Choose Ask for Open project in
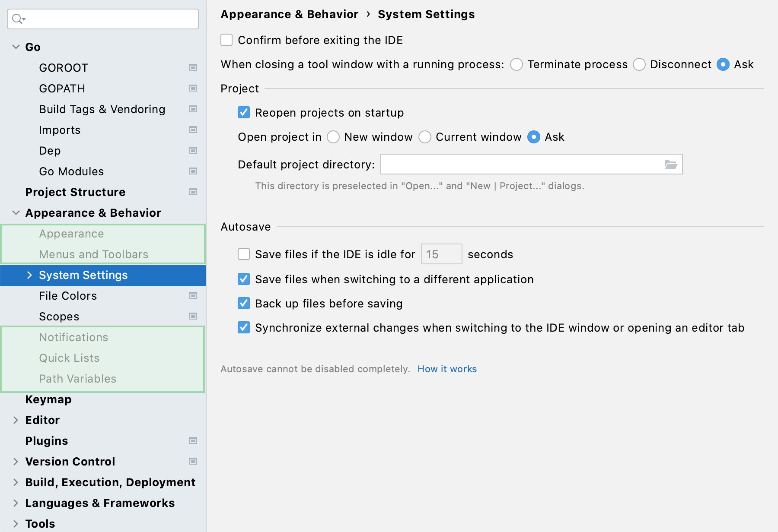Image resolution: width=778 pixels, height=532 pixels. point(534,137)
